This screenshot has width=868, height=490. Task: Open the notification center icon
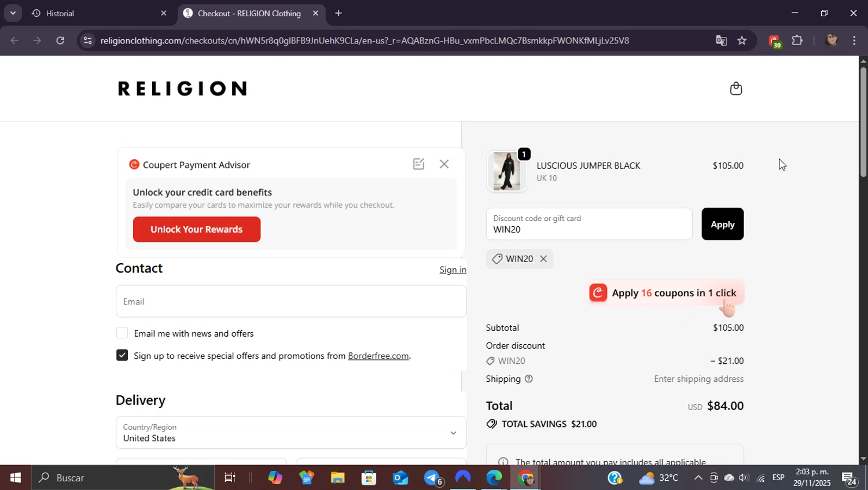849,478
